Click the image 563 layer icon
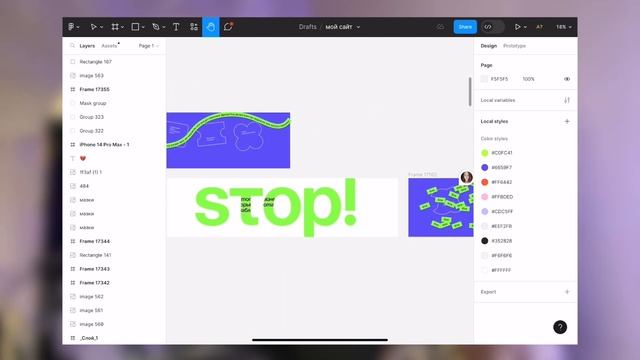640x360 pixels. point(73,76)
